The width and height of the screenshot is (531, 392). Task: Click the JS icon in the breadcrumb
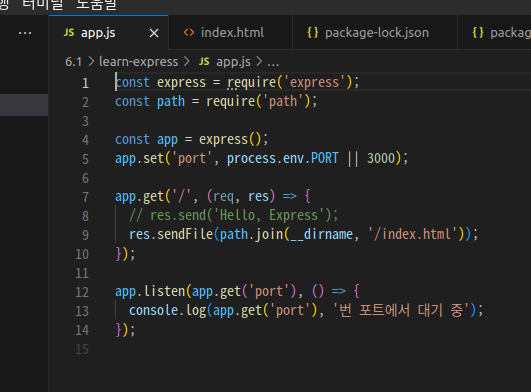(x=204, y=61)
